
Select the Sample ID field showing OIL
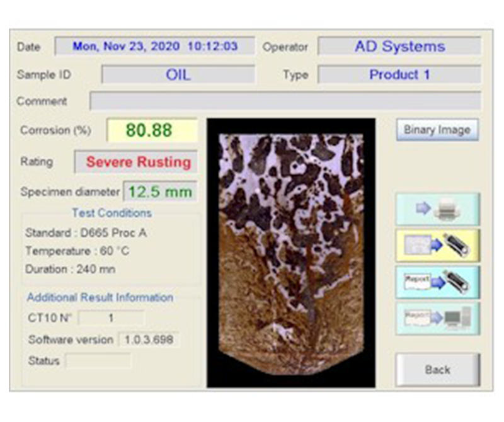tap(178, 74)
